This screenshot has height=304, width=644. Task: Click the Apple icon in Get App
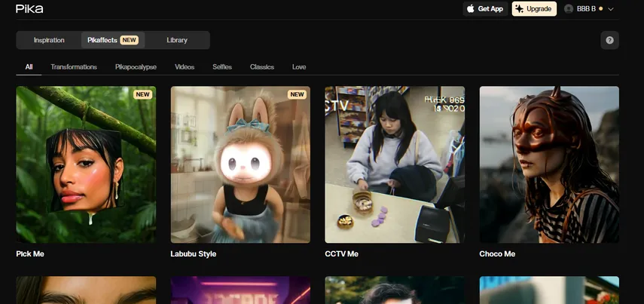471,9
